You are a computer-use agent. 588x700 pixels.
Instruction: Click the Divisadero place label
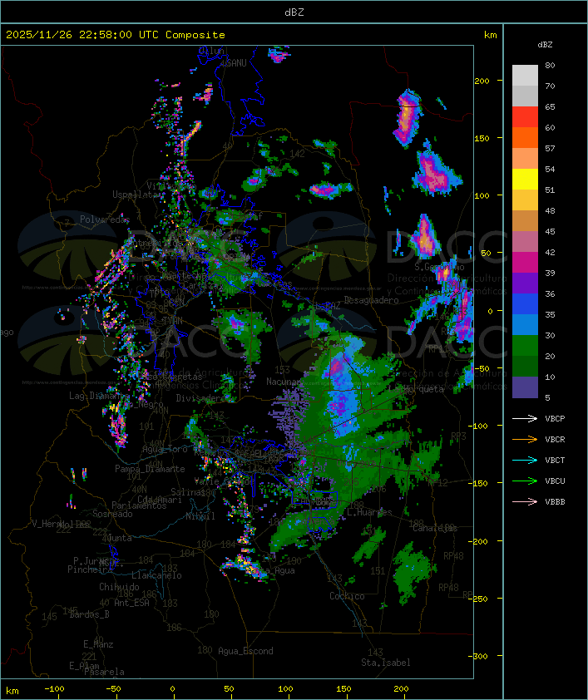pyautogui.click(x=200, y=397)
